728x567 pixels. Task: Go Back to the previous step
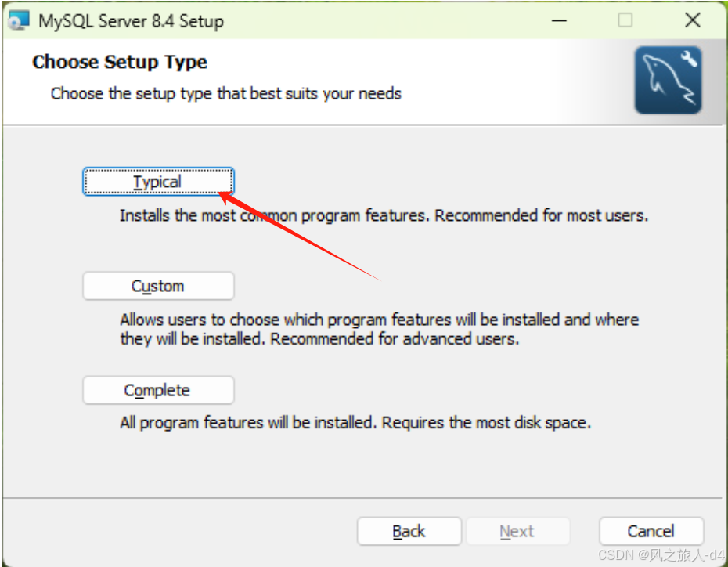click(409, 531)
